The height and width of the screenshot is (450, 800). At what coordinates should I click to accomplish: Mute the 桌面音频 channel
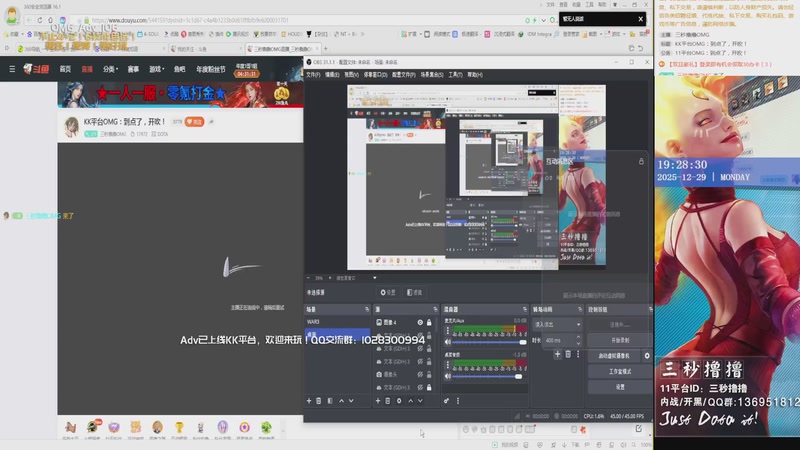tap(448, 377)
